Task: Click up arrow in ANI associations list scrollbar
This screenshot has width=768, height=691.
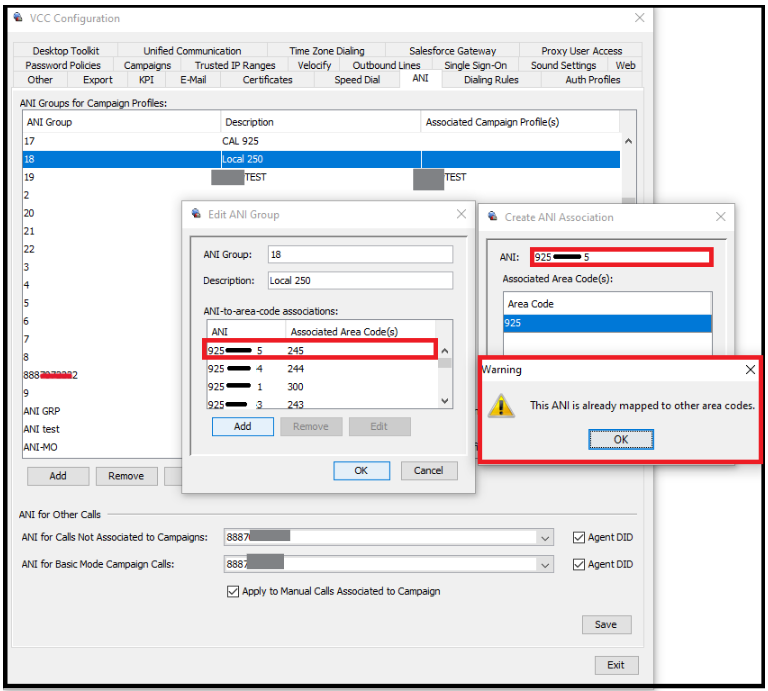Action: (445, 351)
